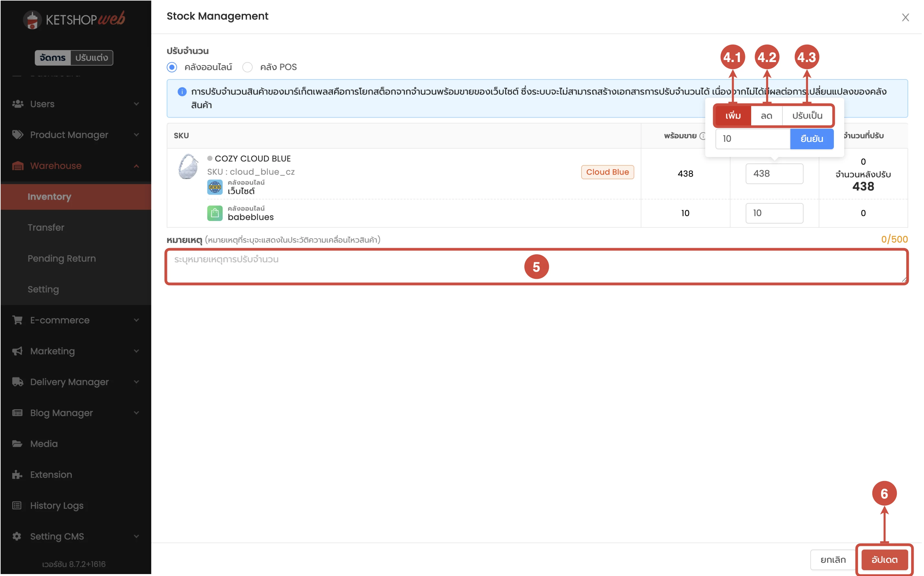Click the E-commerce cart icon
The height and width of the screenshot is (576, 924).
pyautogui.click(x=17, y=320)
